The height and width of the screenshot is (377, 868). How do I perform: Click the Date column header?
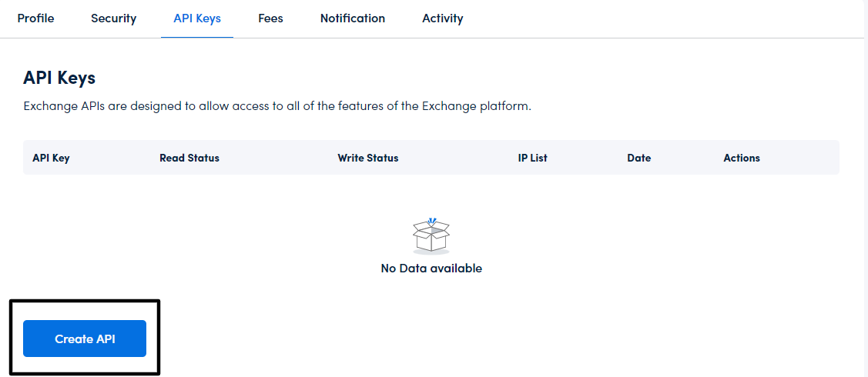click(x=639, y=158)
